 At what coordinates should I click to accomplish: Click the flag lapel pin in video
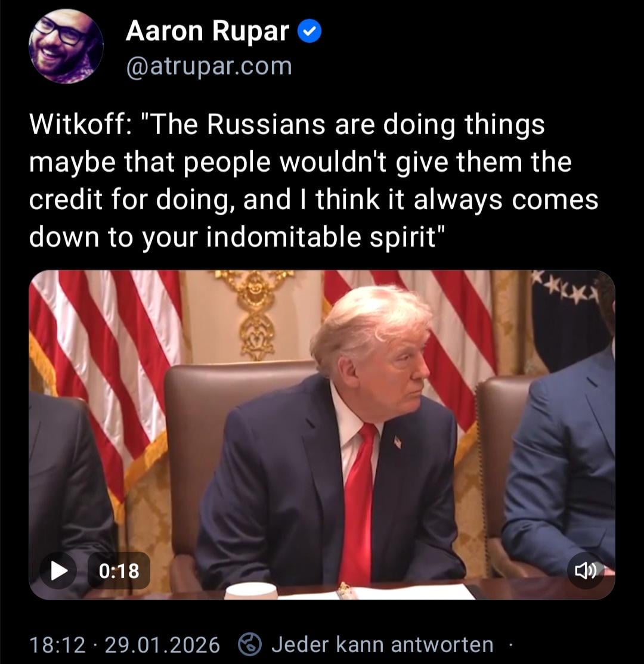pos(397,442)
